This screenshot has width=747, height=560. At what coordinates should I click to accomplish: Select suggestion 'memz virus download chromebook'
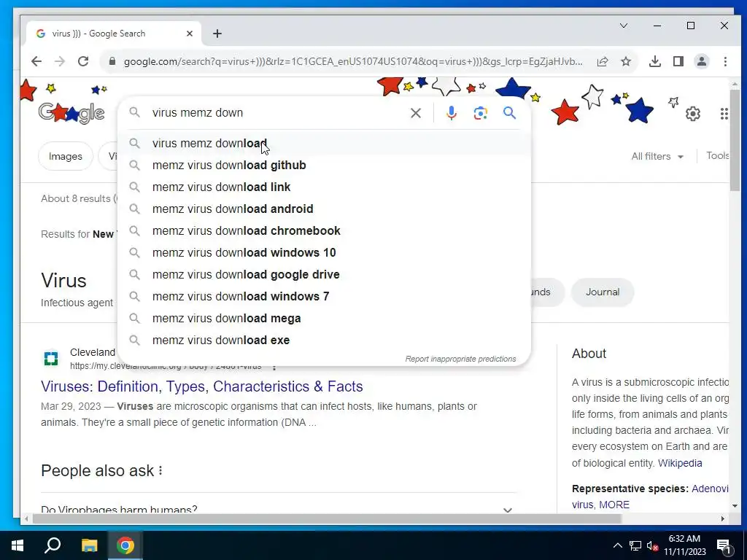click(x=324, y=231)
